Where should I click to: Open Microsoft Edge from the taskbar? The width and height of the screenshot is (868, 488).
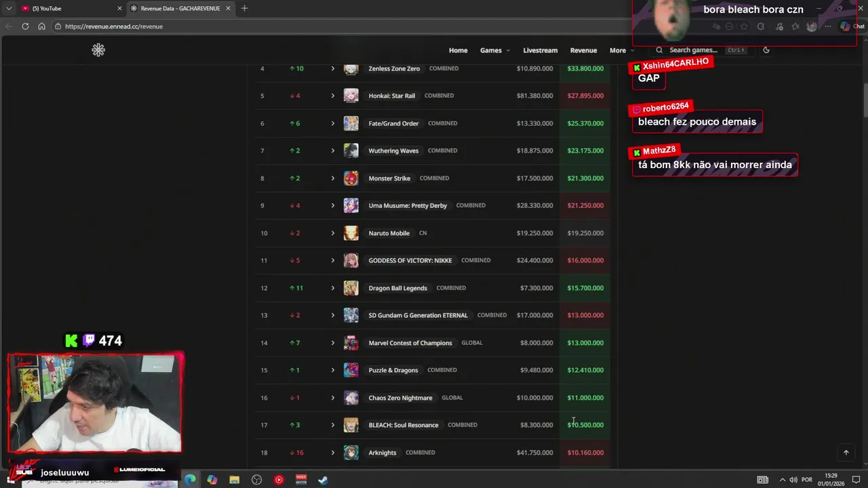(x=190, y=480)
